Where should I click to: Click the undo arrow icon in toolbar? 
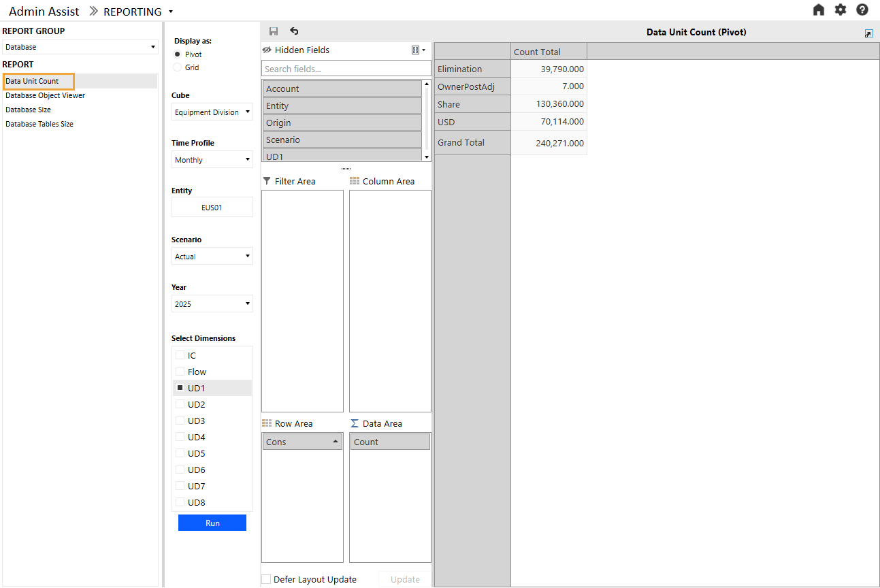(x=294, y=31)
